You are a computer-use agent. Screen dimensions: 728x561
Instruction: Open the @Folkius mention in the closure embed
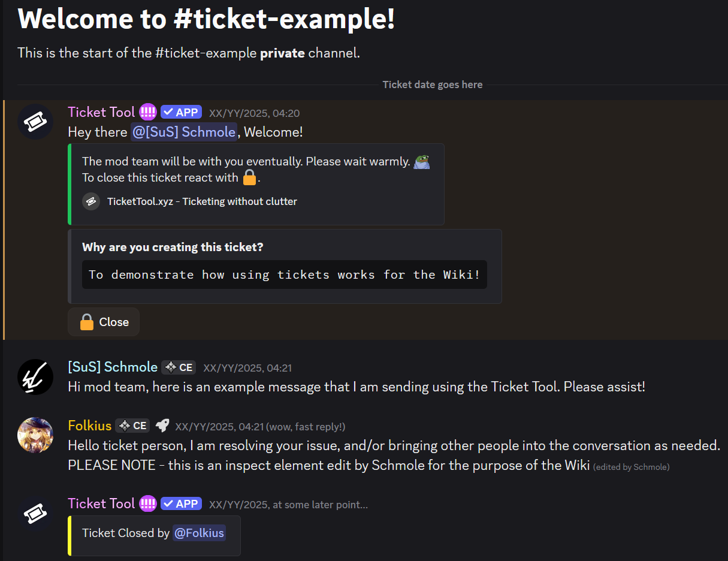coord(199,533)
